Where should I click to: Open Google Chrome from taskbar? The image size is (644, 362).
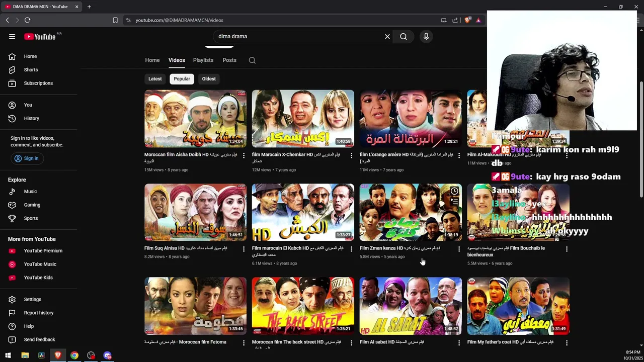(74, 355)
